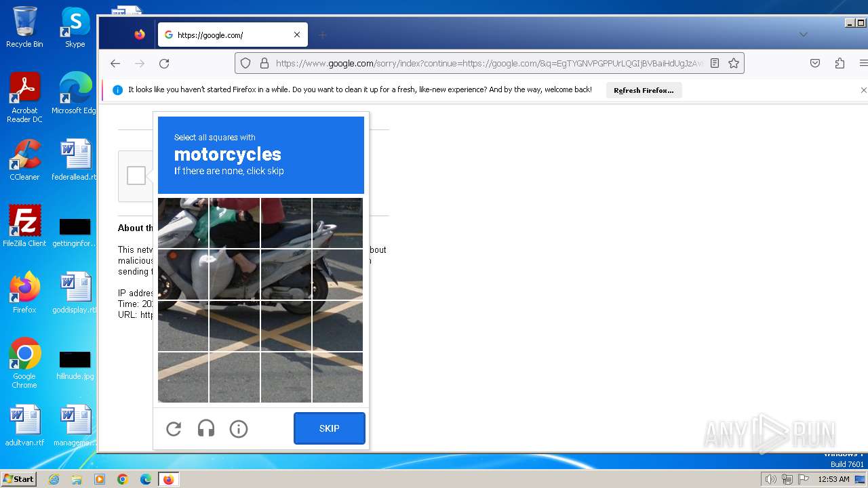Click the Refresh Firefox... button

[x=644, y=90]
